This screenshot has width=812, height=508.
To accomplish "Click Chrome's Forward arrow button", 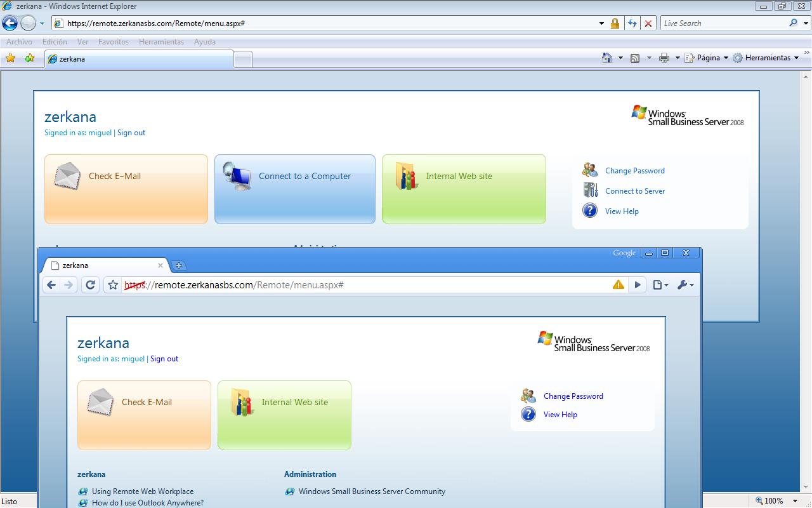I will coord(69,285).
